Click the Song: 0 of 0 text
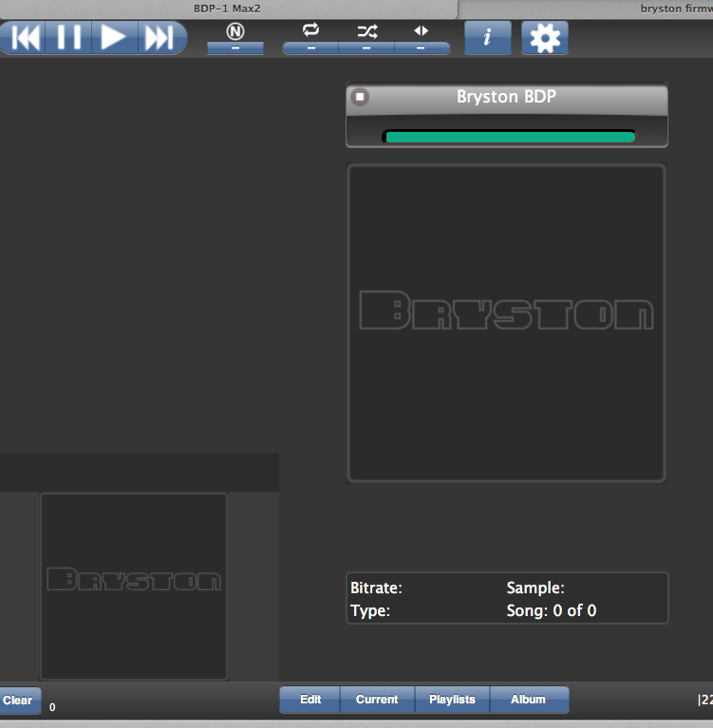This screenshot has width=713, height=728. (x=552, y=610)
